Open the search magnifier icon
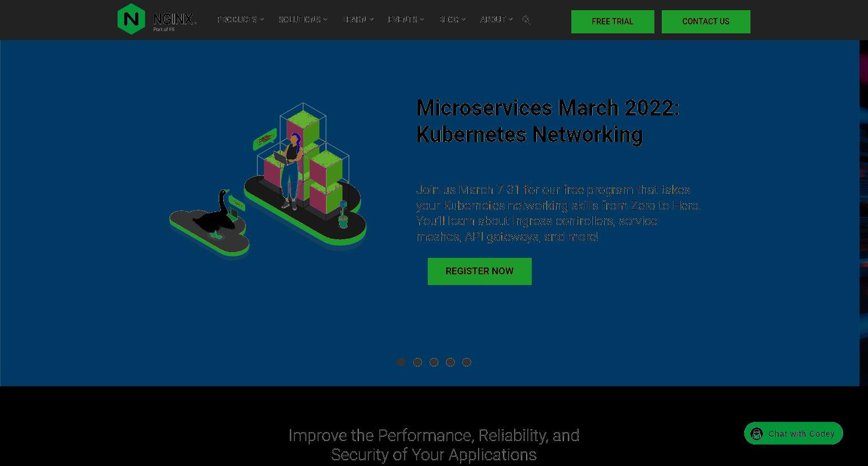The width and height of the screenshot is (868, 466). pos(526,20)
